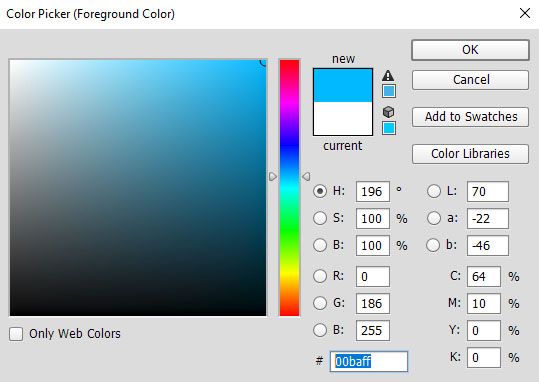This screenshot has height=382, width=539.
Task: Click the Y yellow percentage field
Action: coord(484,330)
